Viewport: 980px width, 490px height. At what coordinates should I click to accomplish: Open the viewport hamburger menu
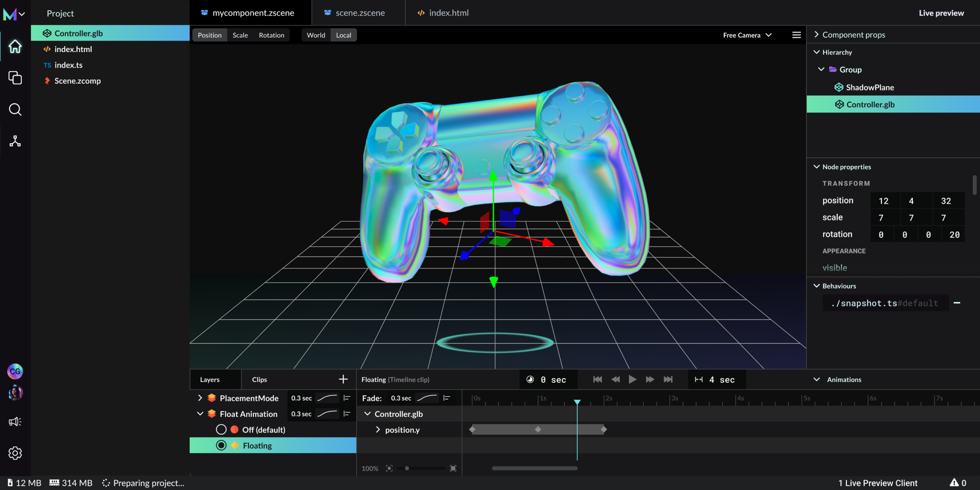pyautogui.click(x=796, y=35)
